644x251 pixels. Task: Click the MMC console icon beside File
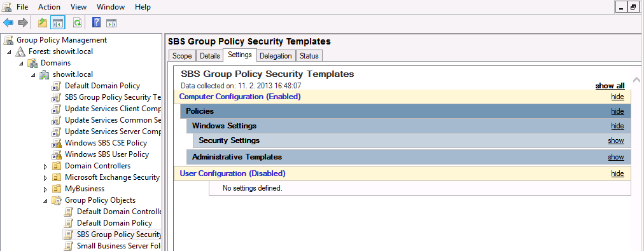6,7
